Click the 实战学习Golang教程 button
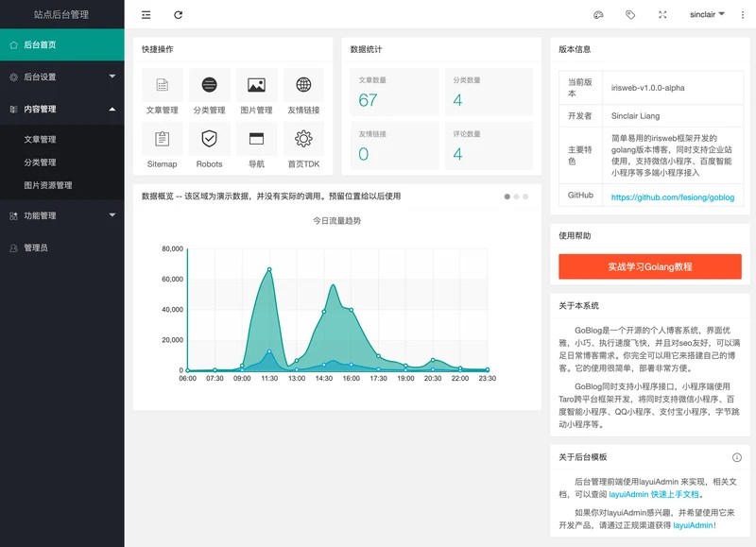Screen dimensions: 756x547 649,267
